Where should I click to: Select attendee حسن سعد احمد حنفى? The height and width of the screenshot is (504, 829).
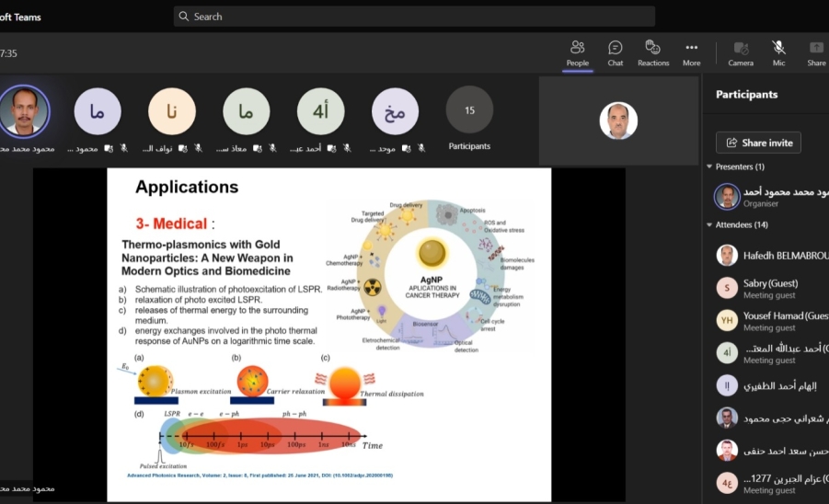pos(772,451)
